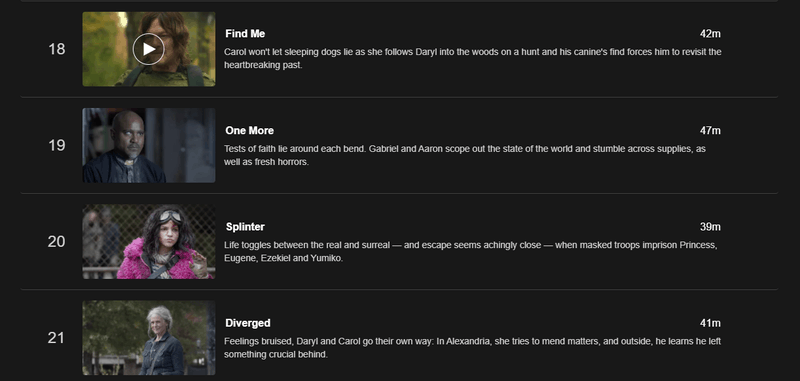Click the Splinter episode title
This screenshot has width=800, height=381.
(x=245, y=227)
